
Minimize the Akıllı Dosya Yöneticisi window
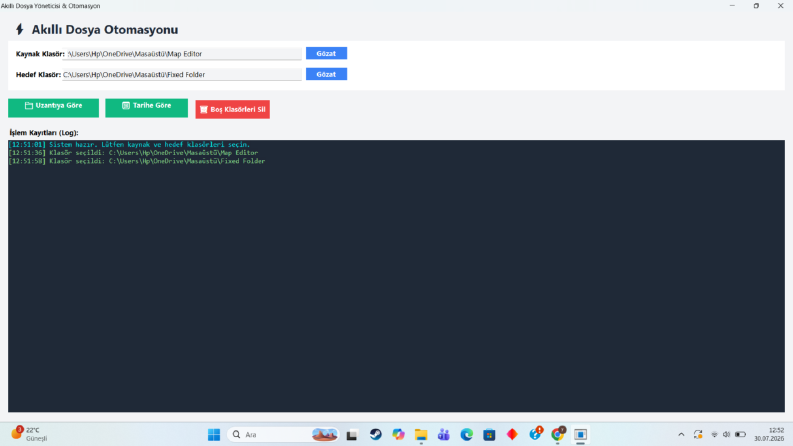[x=732, y=6]
